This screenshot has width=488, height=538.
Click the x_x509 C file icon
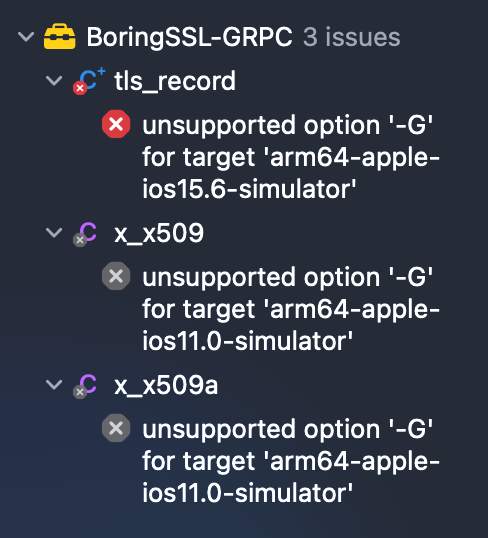[x=85, y=234]
